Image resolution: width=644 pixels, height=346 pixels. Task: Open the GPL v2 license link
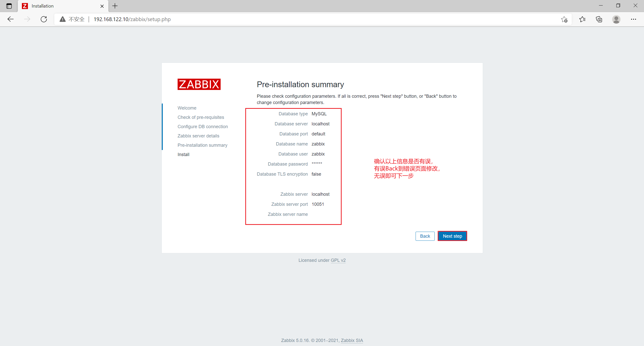coord(338,260)
